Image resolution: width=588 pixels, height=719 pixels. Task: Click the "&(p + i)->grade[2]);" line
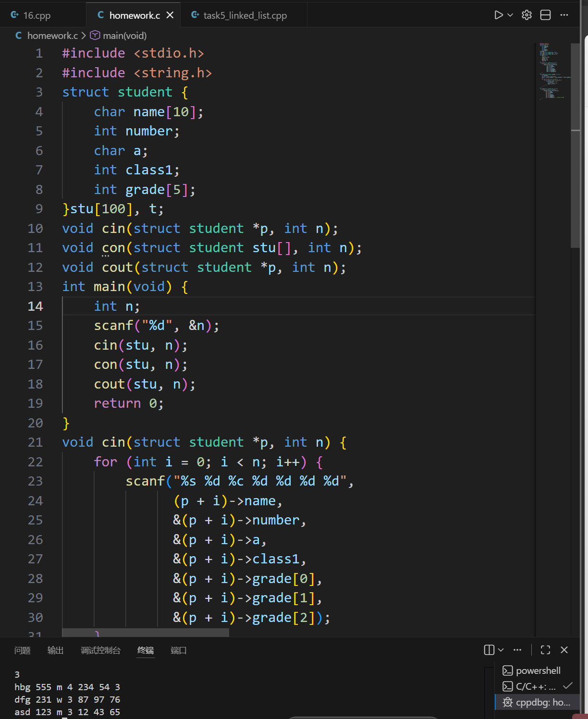[252, 617]
